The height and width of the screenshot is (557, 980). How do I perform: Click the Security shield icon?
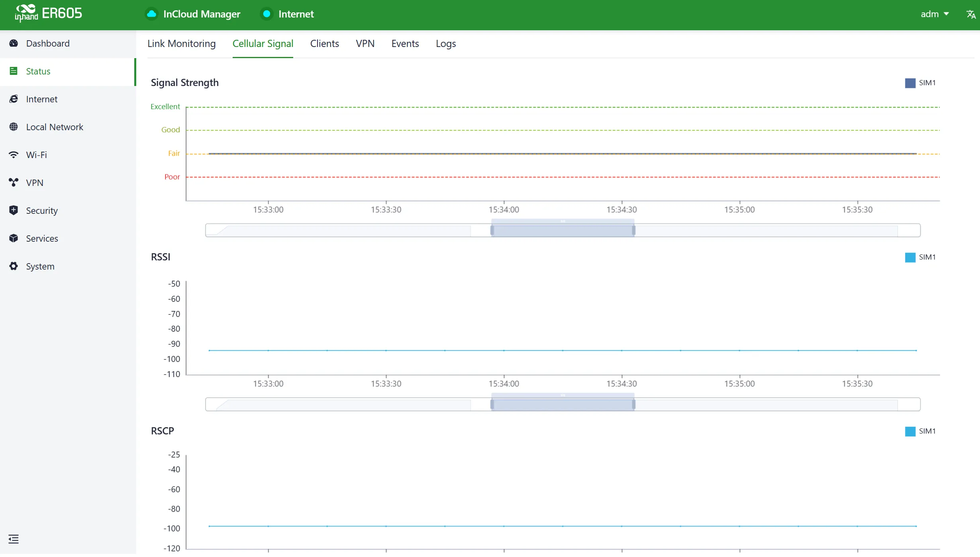click(x=14, y=210)
